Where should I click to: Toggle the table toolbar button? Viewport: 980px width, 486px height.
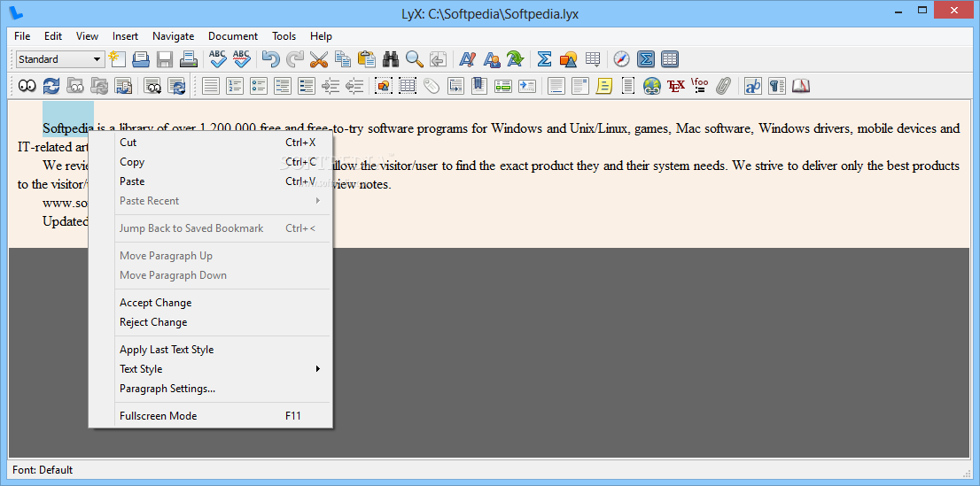[x=669, y=59]
